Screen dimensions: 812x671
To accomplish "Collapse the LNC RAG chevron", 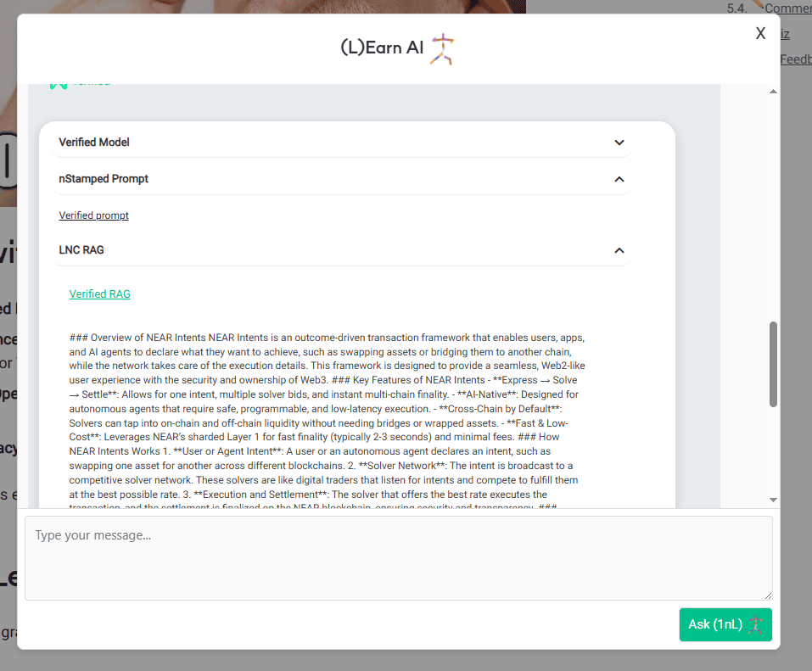I will tap(619, 251).
